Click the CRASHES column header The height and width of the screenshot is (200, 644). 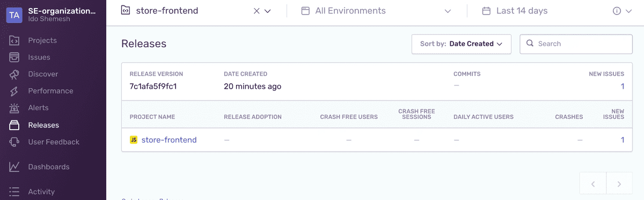(569, 117)
